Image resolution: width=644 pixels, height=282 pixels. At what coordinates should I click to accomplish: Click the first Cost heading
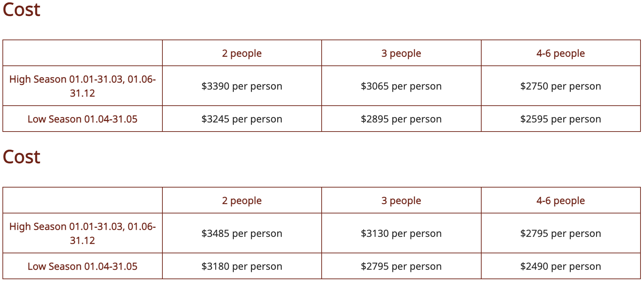point(22,10)
